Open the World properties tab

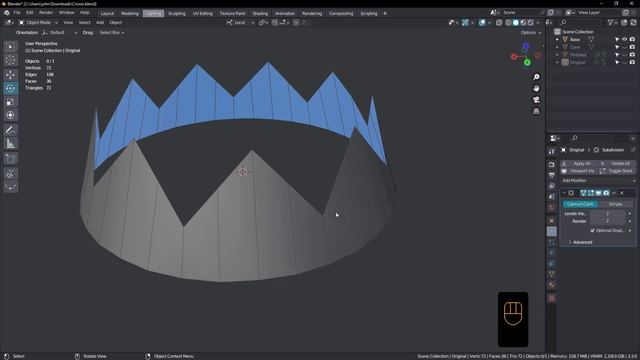coord(552,207)
